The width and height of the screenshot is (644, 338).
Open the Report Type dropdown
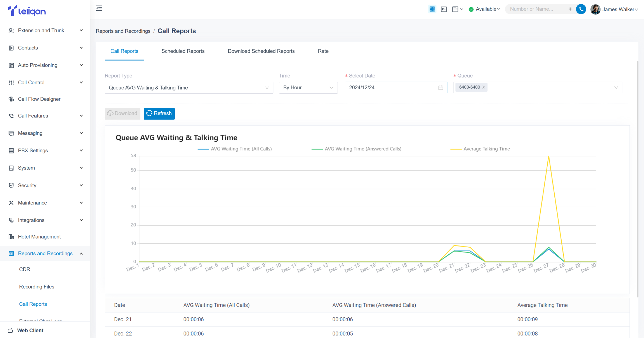pyautogui.click(x=189, y=88)
